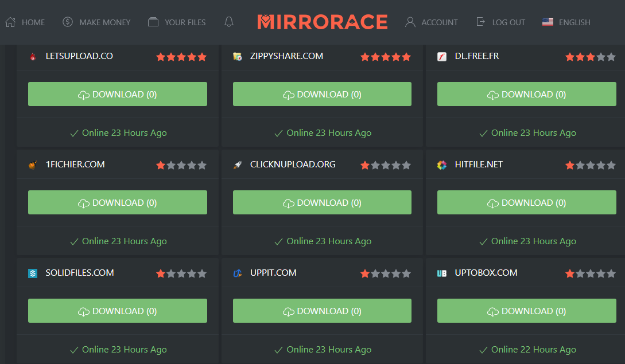
Task: Click the fifth star of LetsUpload rating
Action: [202, 57]
